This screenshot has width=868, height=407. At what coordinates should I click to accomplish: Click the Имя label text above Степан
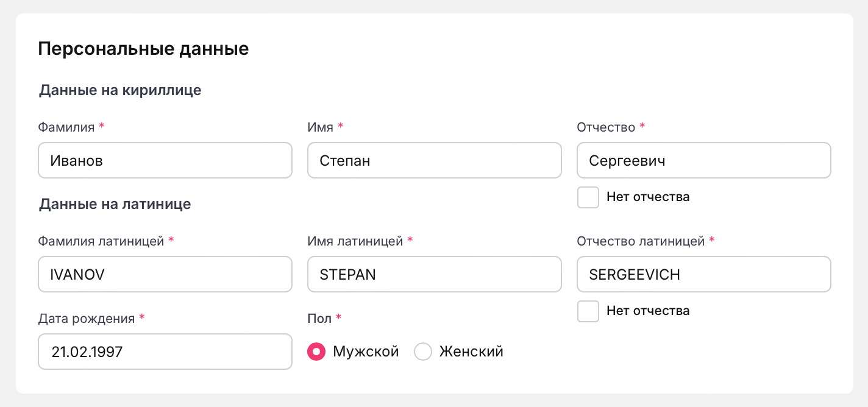321,127
